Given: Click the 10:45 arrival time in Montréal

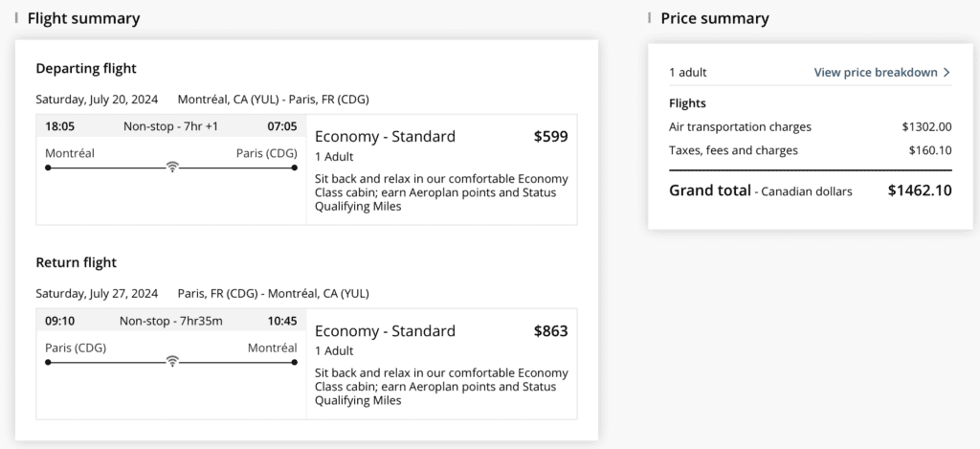Looking at the screenshot, I should [281, 321].
